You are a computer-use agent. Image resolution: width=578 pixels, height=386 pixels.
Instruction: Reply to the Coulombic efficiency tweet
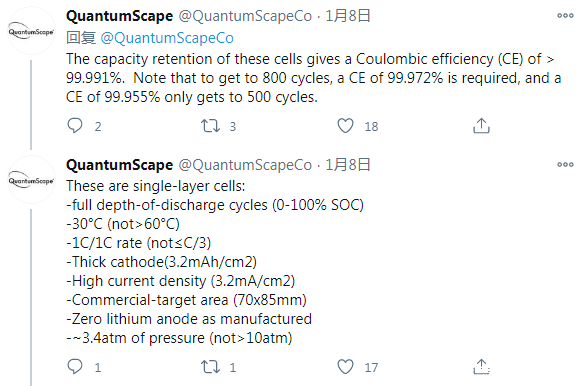point(75,126)
